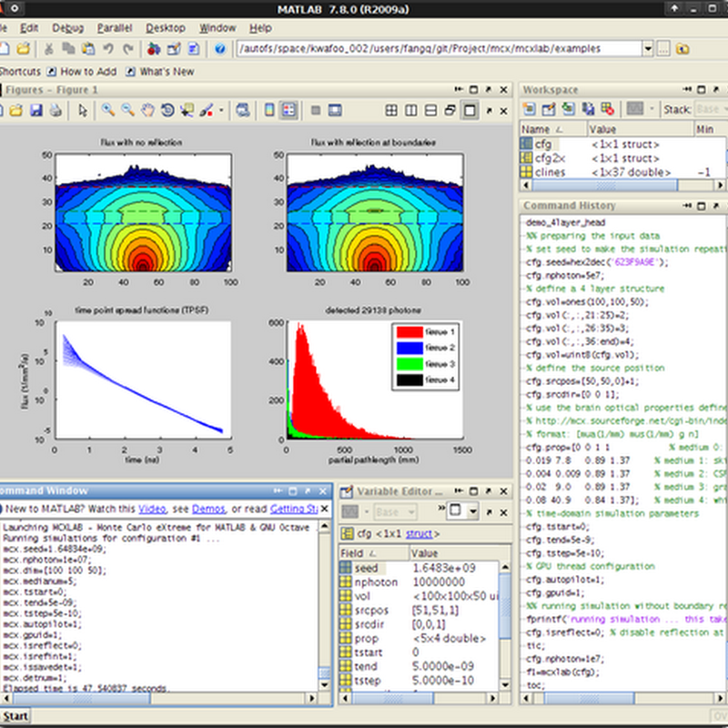Select the Zoom Out magnifier tool
This screenshot has height=728, width=728.
(127, 110)
